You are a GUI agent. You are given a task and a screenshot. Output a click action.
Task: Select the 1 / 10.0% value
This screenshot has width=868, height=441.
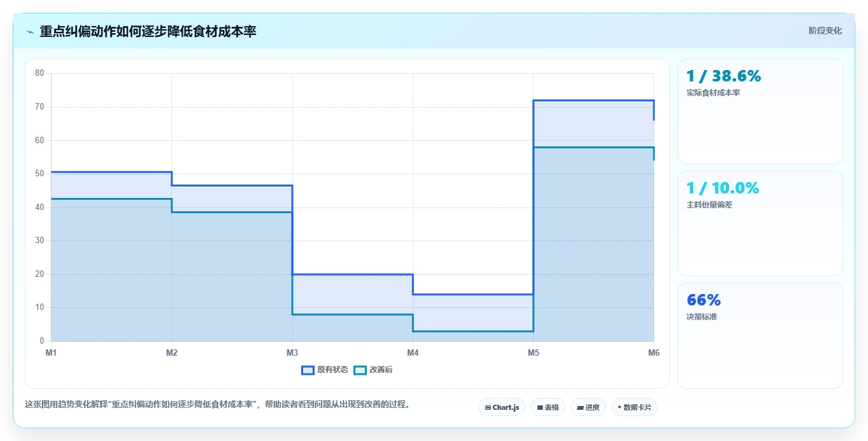[x=723, y=188]
